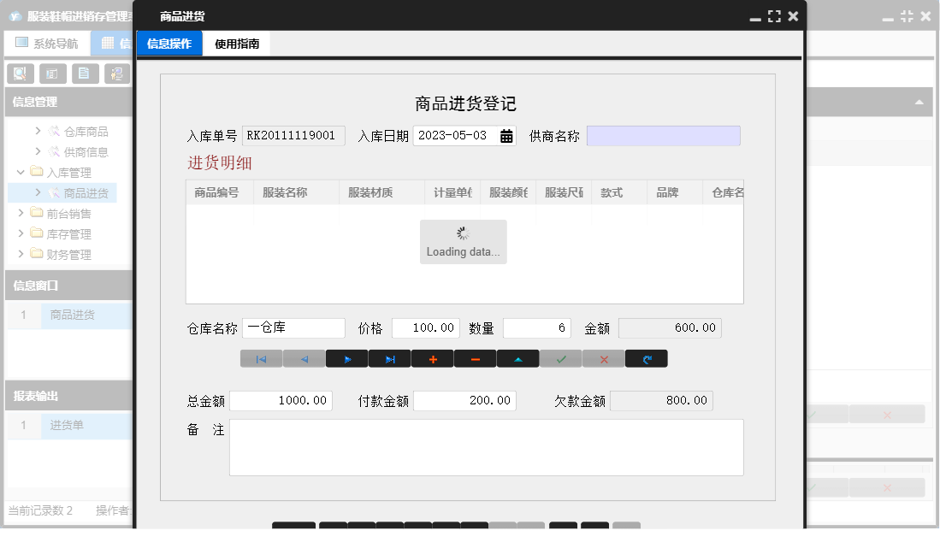The height and width of the screenshot is (560, 940).
Task: Confirm the entry with the green checkmark icon
Action: (561, 358)
